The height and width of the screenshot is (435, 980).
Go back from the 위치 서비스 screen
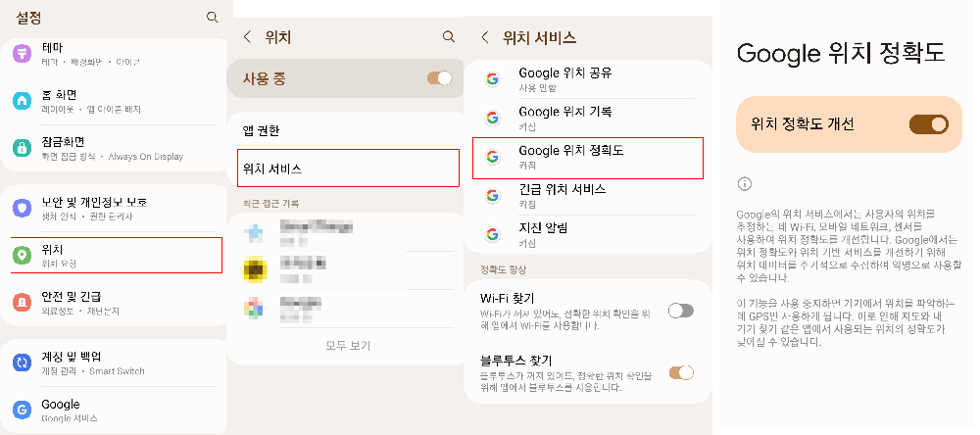pyautogui.click(x=485, y=37)
